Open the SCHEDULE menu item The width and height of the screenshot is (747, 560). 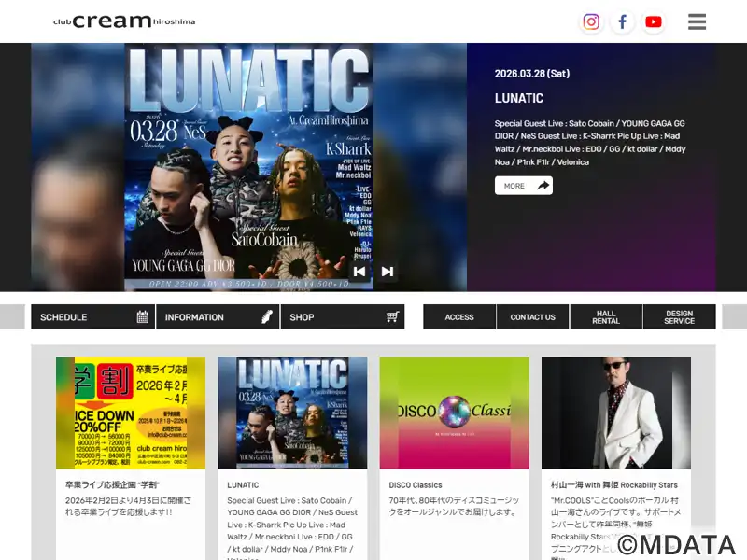click(92, 317)
